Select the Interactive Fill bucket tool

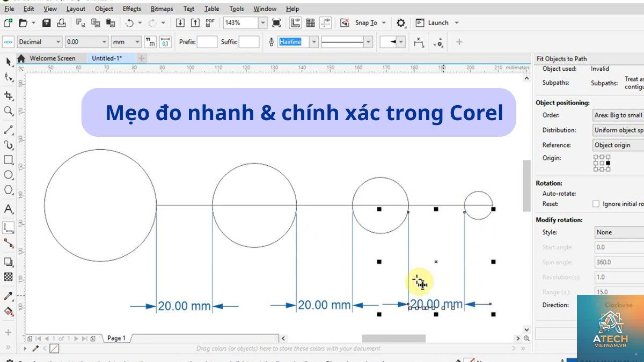click(x=8, y=311)
